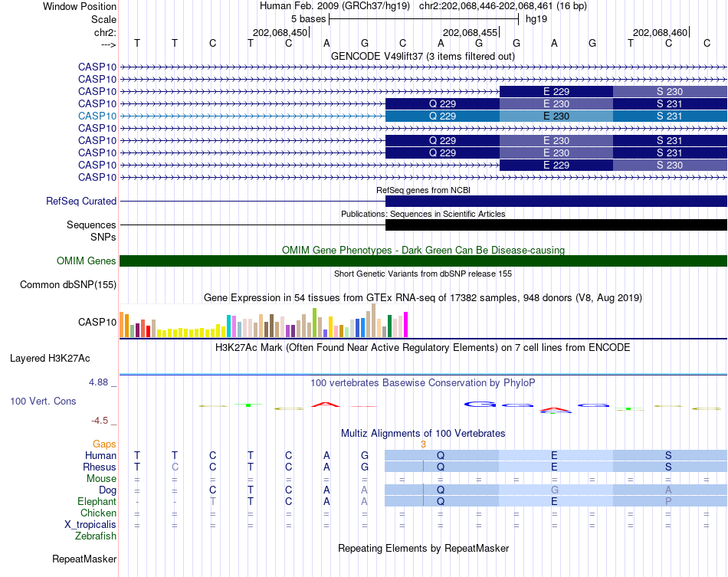Click the dark green OMIM Genes bar
Viewport: 728px width, 577px height.
pos(423,261)
